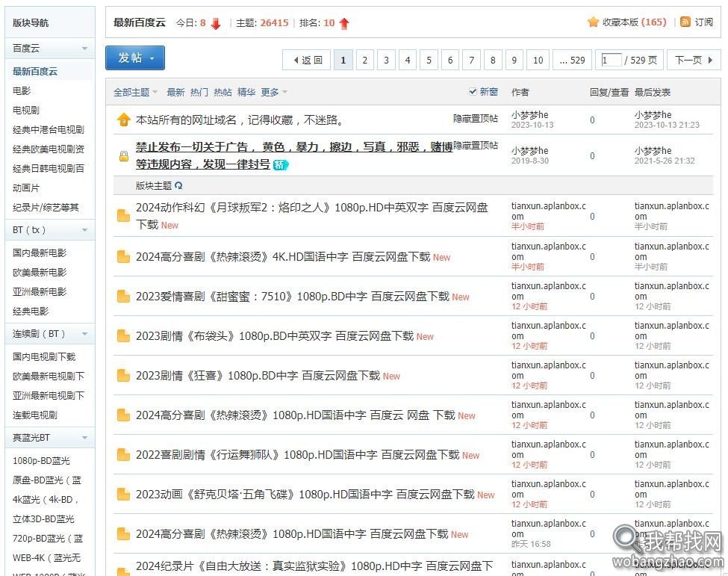The height and width of the screenshot is (576, 728).
Task: Filter threads by 精华
Action: [x=246, y=92]
